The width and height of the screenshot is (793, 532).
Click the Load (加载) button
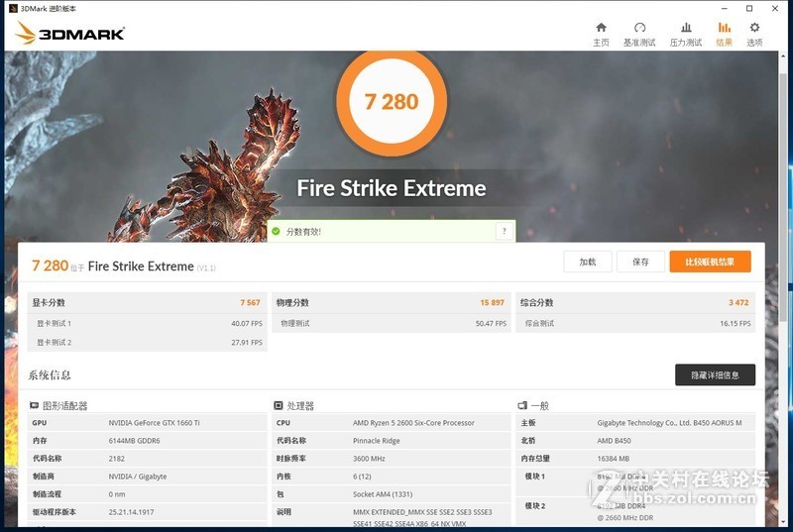[x=588, y=262]
